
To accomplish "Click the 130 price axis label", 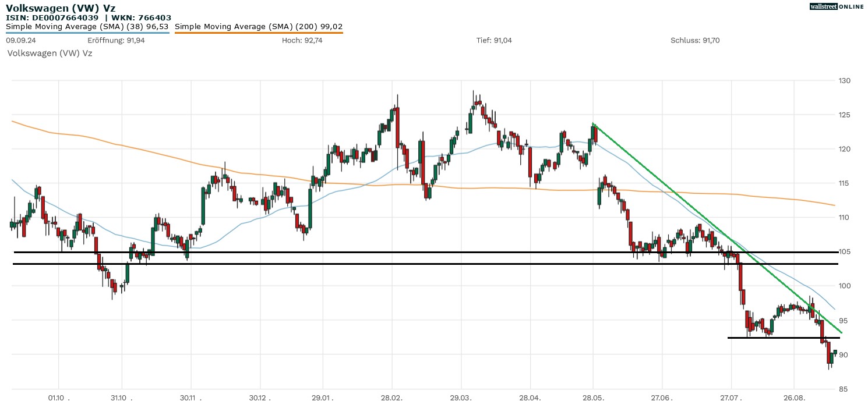I will pos(844,80).
